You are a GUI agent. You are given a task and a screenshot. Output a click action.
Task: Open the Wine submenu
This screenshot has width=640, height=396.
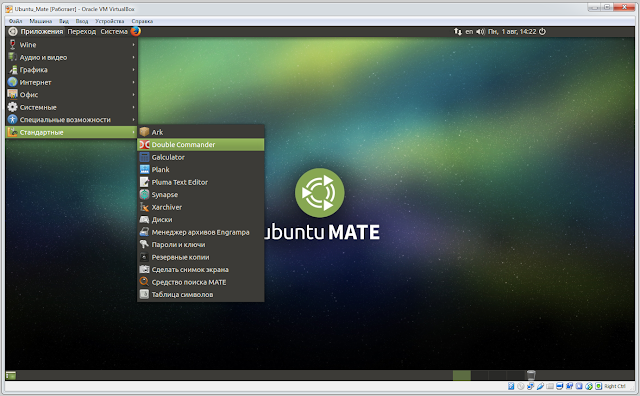(x=72, y=44)
